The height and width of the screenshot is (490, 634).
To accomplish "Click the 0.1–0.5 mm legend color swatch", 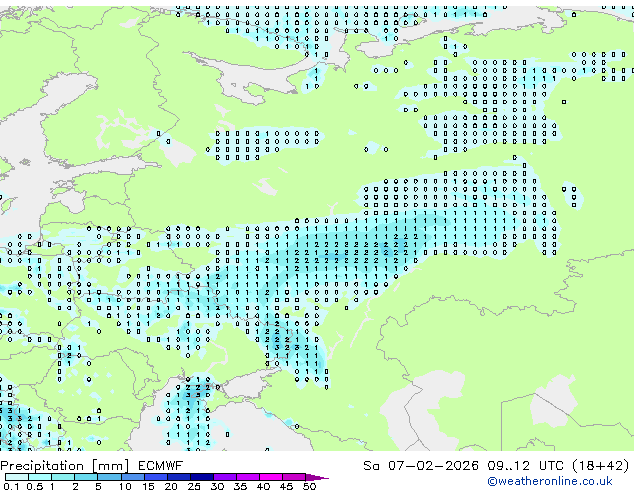I will click(x=17, y=477).
